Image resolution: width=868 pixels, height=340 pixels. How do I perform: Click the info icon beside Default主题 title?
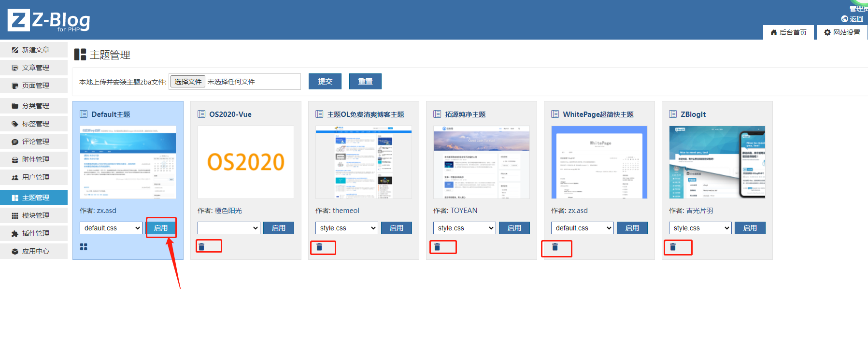coord(84,114)
